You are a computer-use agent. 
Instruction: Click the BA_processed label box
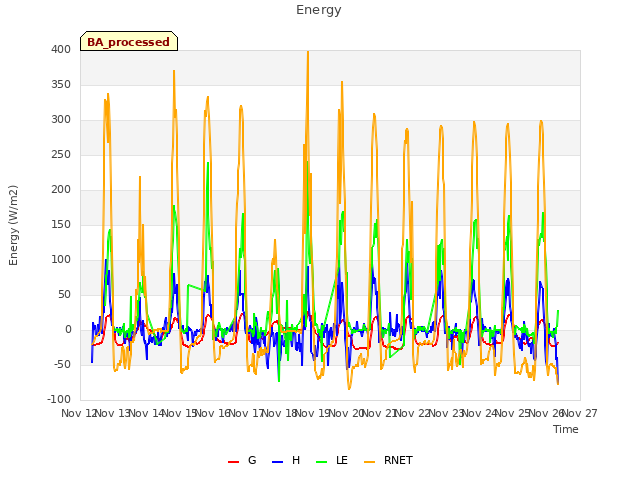coord(129,41)
